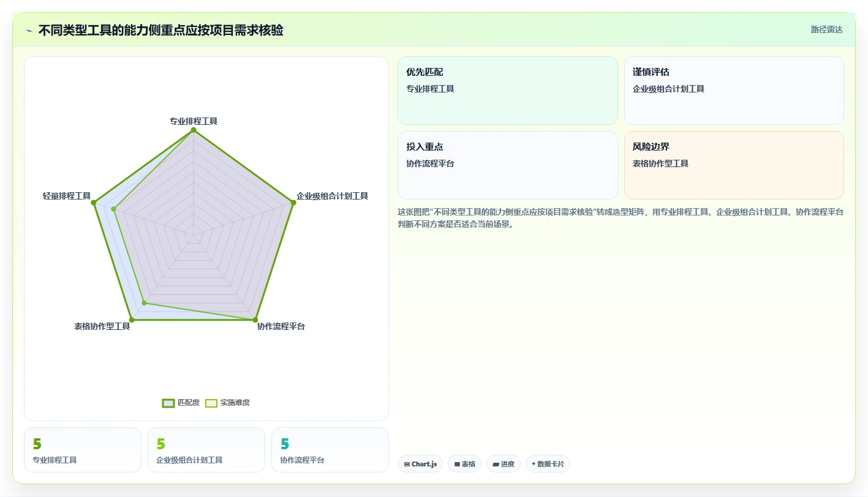Click the page title 不同类型工具的能力侧重点应按项目需求核验
The height and width of the screenshot is (497, 868).
[160, 31]
